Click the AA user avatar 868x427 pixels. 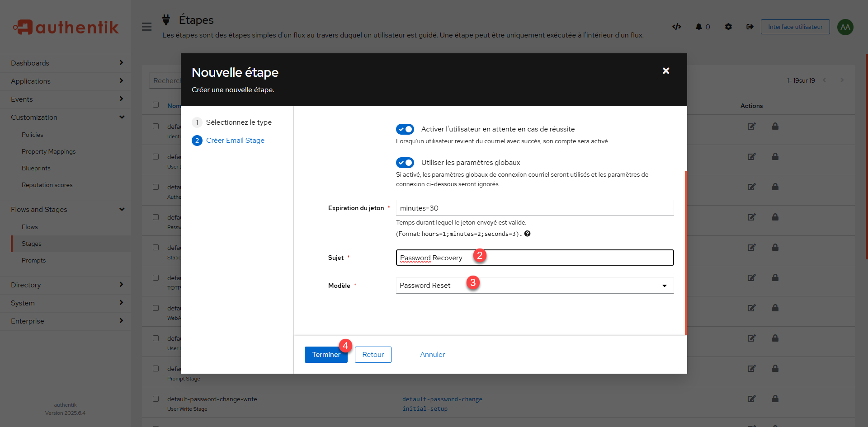pyautogui.click(x=845, y=27)
